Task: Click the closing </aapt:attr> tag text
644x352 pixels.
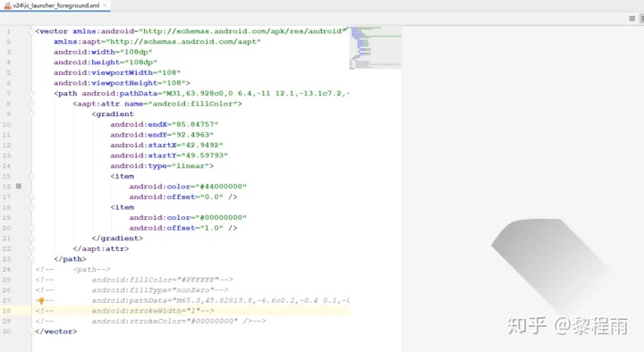Action: [100, 248]
